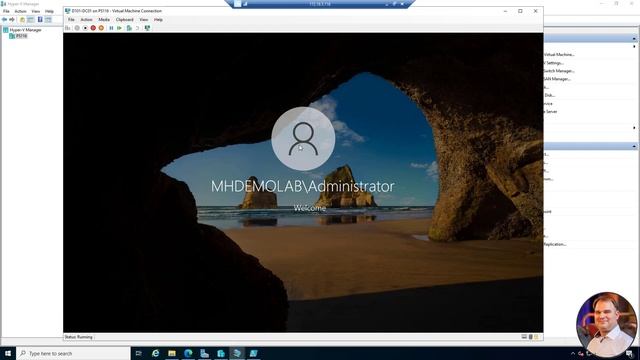The image size is (640, 360).
Task: Click the orange Save VM state icon
Action: tap(101, 28)
